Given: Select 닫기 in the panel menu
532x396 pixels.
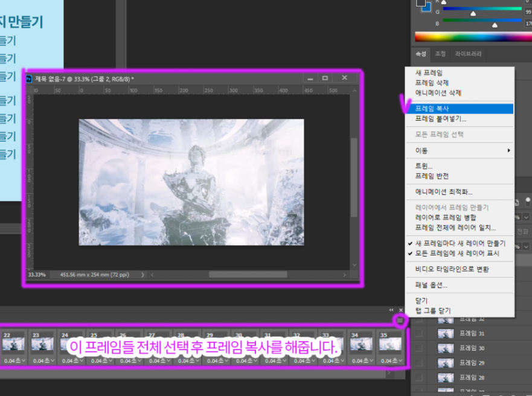Looking at the screenshot, I should point(421,301).
